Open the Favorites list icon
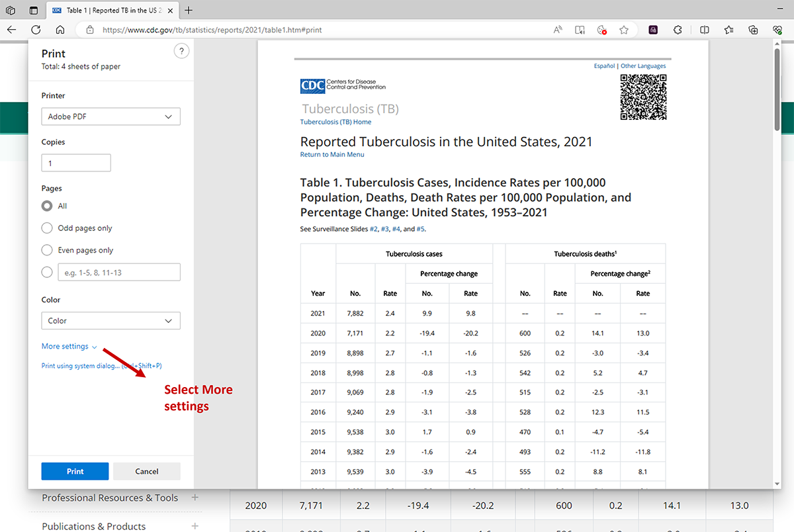This screenshot has height=532, width=794. 728,29
